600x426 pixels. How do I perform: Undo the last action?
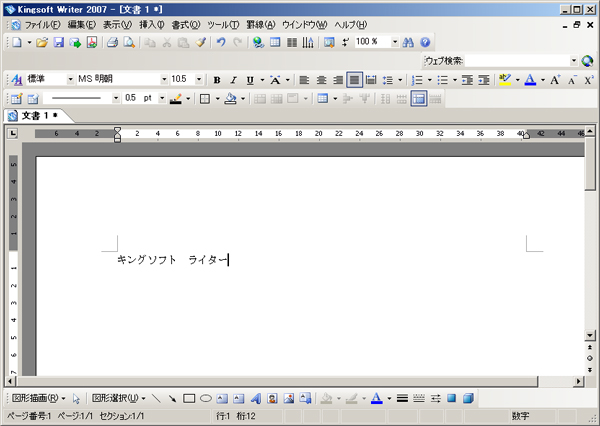[x=221, y=42]
